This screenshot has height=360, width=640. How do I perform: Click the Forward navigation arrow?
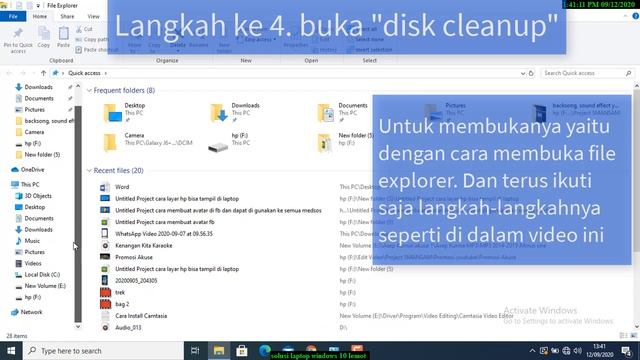tap(23, 73)
